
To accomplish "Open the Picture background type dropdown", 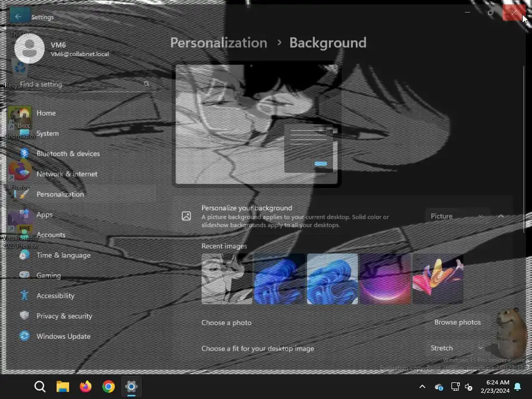I will tap(457, 216).
